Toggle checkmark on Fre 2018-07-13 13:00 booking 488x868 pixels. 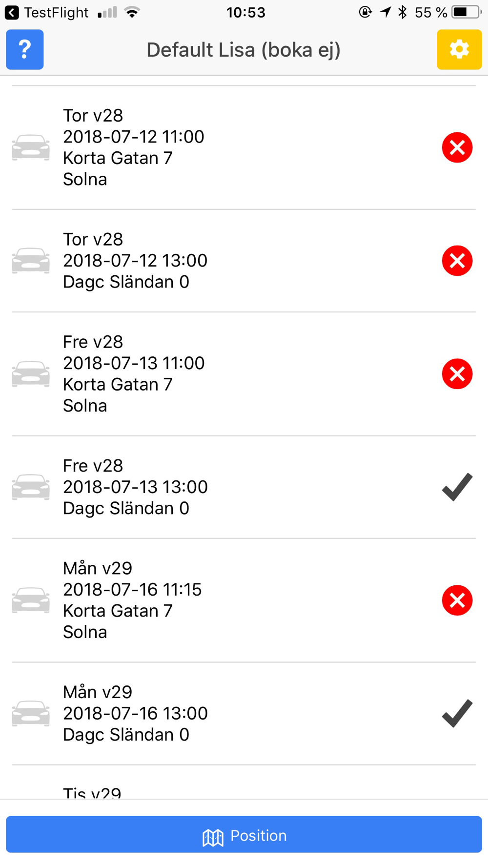click(457, 487)
